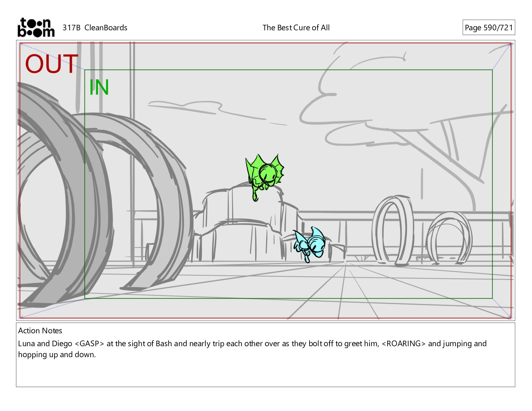Click the green "IN" camera label

pos(99,87)
